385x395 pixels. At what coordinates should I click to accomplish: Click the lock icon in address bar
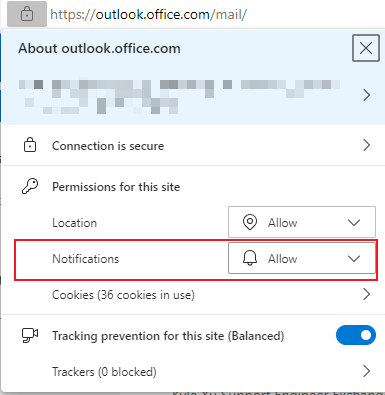27,14
